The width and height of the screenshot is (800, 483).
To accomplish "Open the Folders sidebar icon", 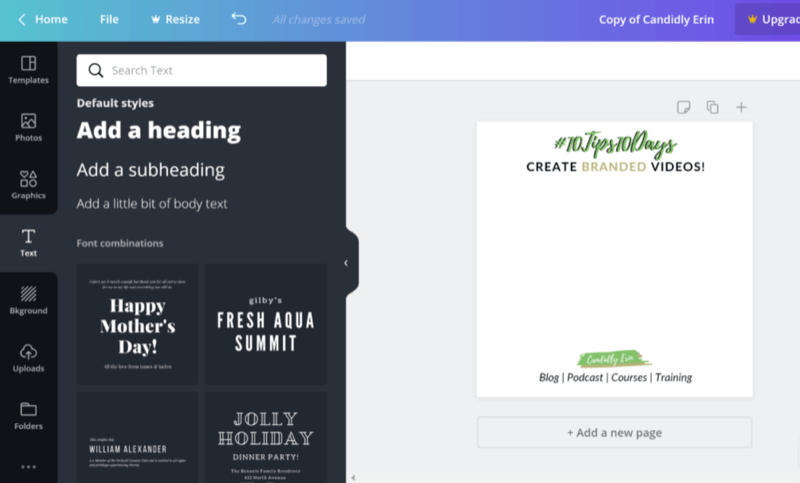I will (29, 409).
